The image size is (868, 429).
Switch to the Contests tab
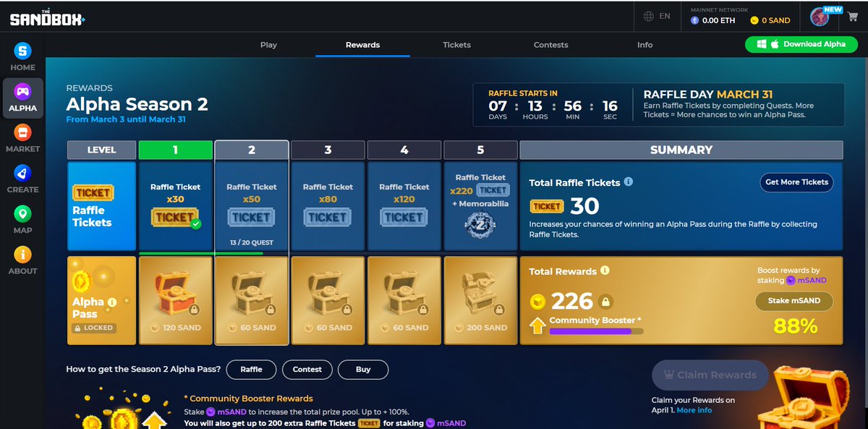[550, 45]
